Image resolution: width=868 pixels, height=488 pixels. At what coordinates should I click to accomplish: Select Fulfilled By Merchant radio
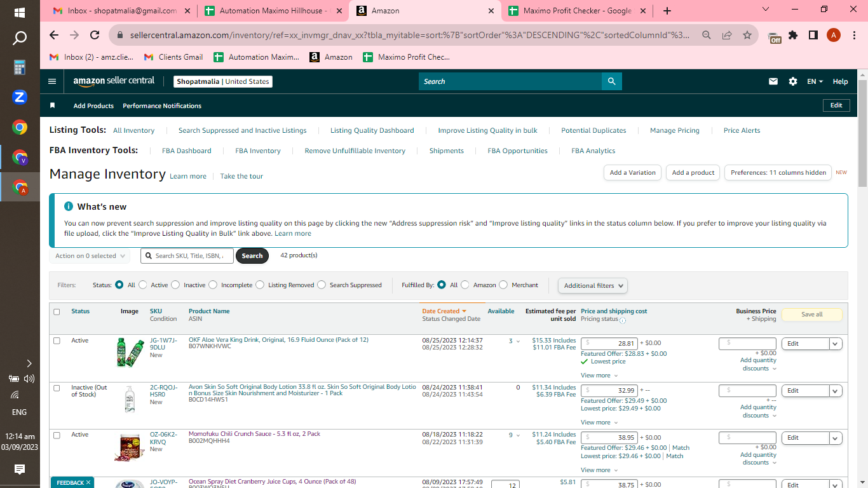tap(504, 285)
